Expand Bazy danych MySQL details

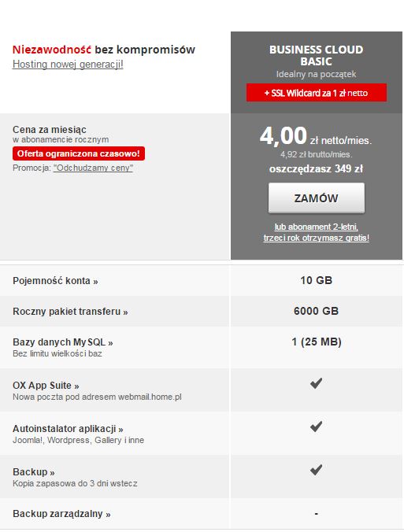63,342
